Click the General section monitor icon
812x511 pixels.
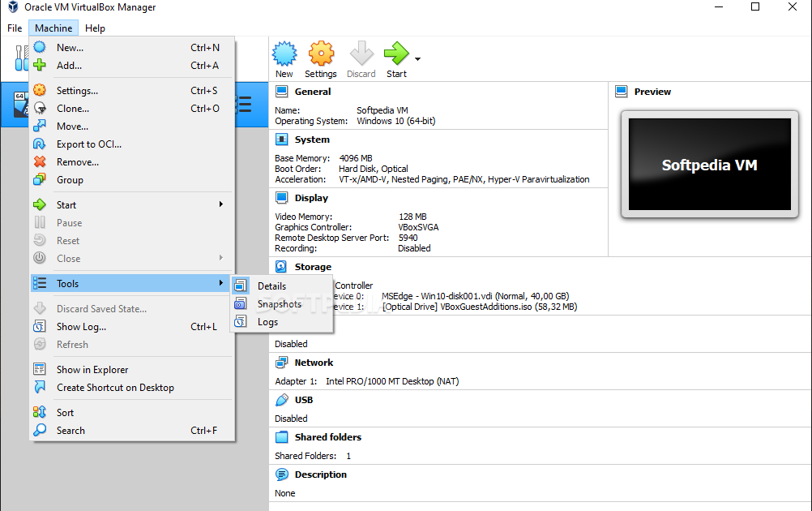[x=281, y=92]
